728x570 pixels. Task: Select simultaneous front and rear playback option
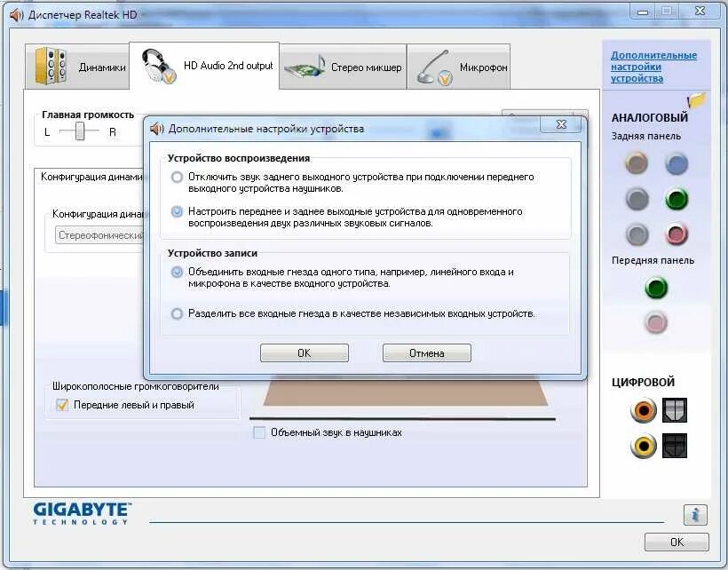point(177,211)
